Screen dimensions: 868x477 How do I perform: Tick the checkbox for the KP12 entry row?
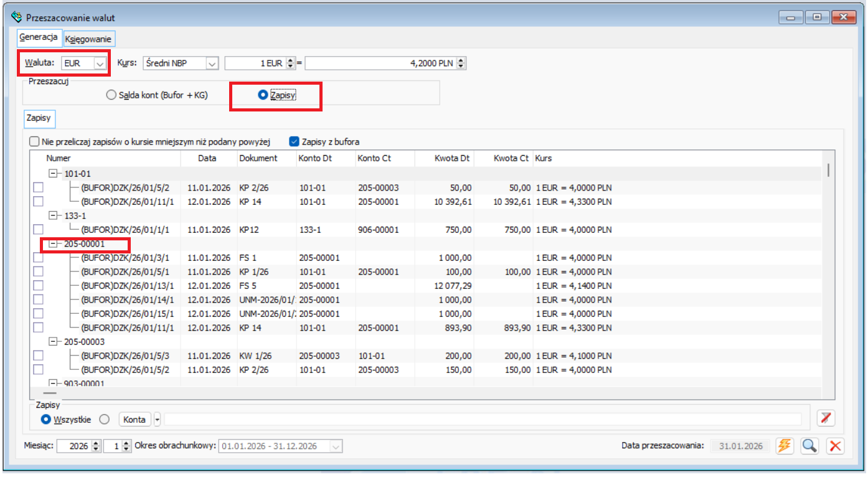coord(38,230)
